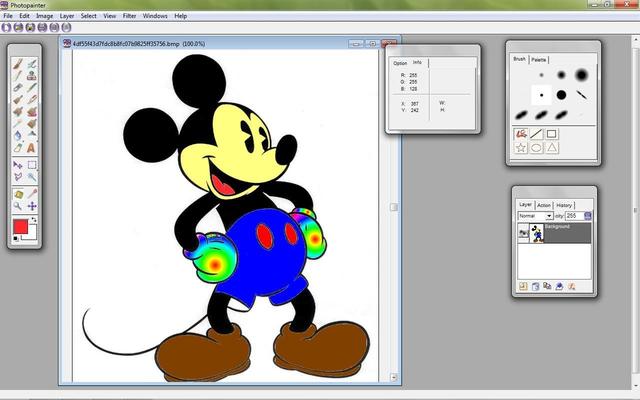Choose freehand drawing mode in Brush panel

coord(520,134)
